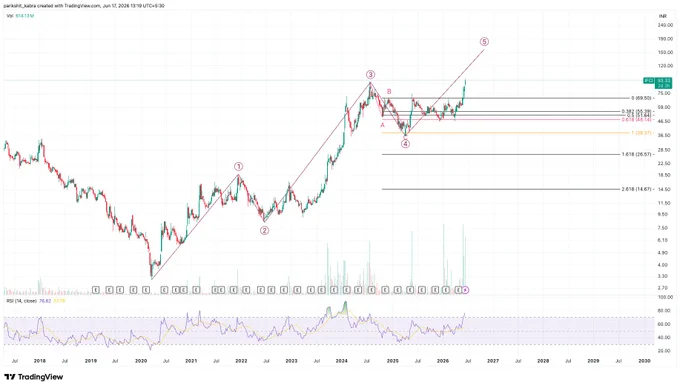This screenshot has height=388, width=680.
Task: Click the 14.50 price axis label
Action: 664,189
